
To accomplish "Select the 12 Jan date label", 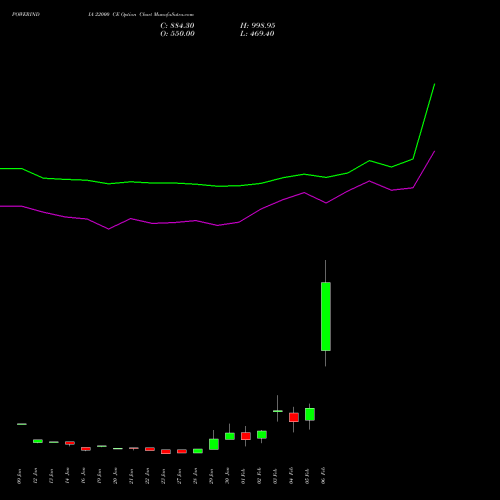I will tap(35, 476).
